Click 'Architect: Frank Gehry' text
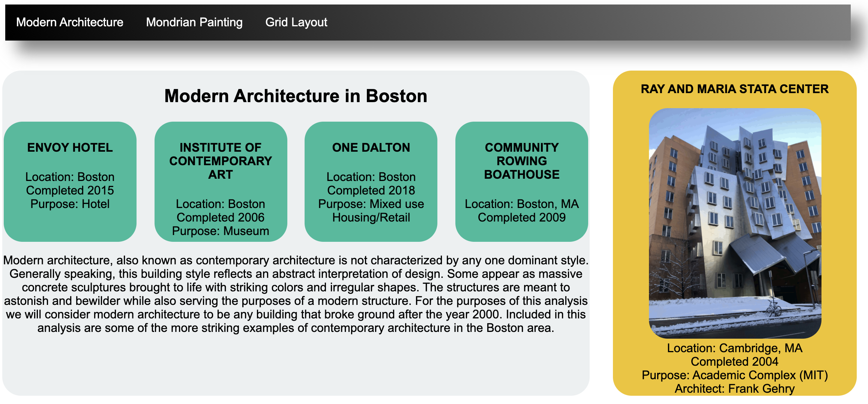868x404 pixels. tap(735, 389)
